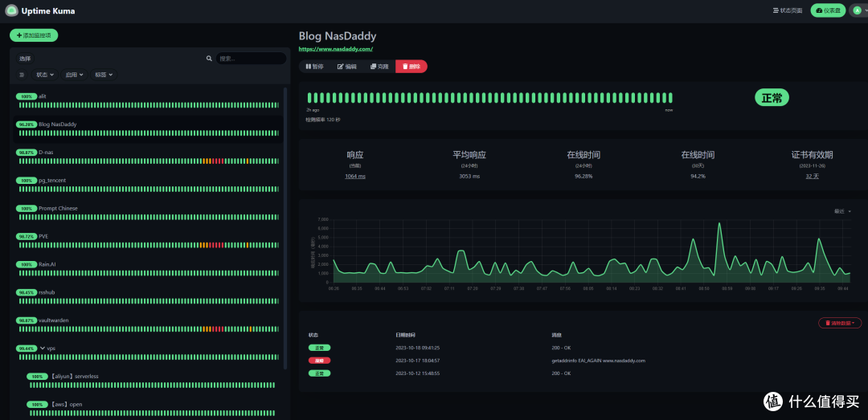
Task: Select the 【aliyun】serverless child monitor
Action: [154, 380]
